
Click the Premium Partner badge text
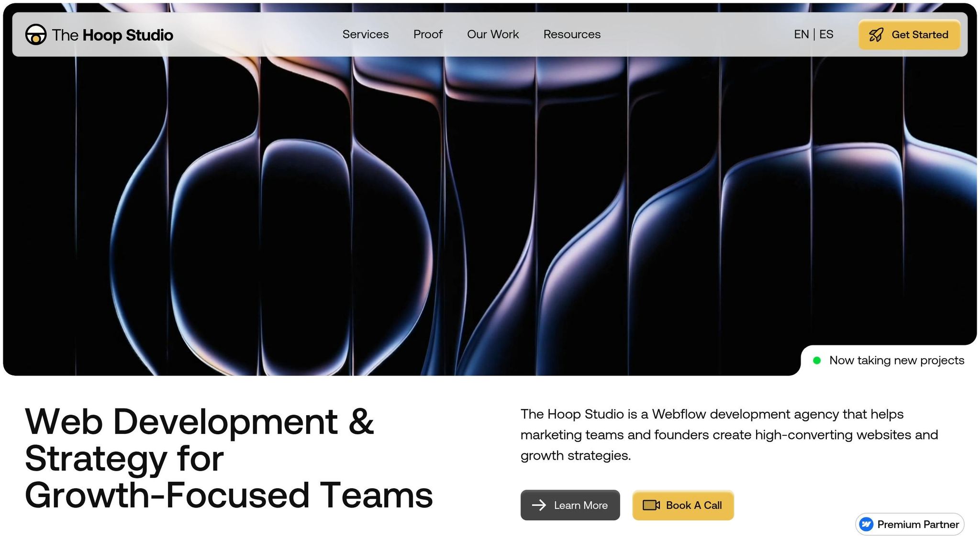(x=918, y=524)
